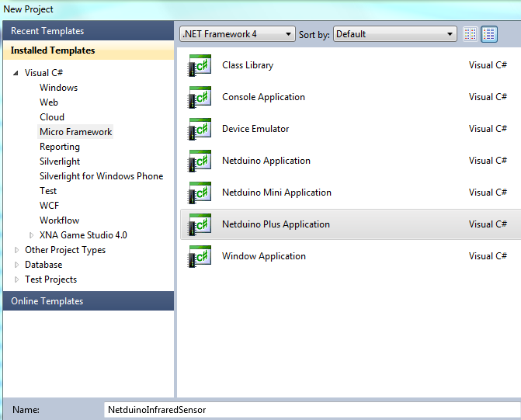Expand the Other Project Types node
The height and width of the screenshot is (420, 521).
pyautogui.click(x=16, y=250)
